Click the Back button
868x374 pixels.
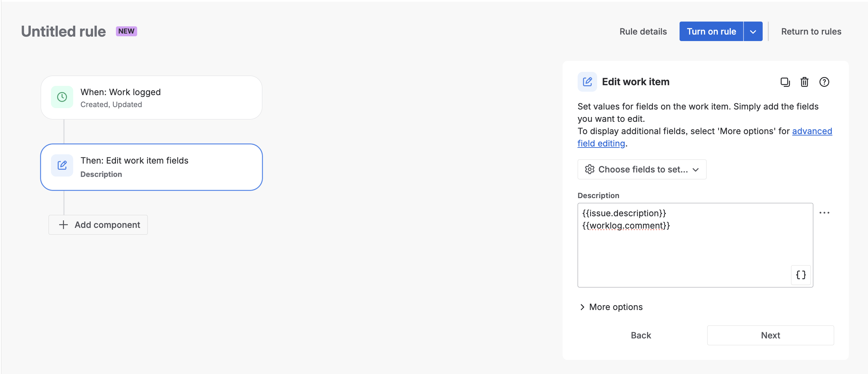640,335
